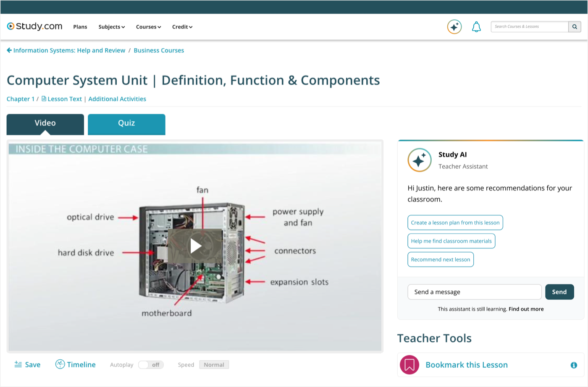Screen dimensions: 588x387
Task: Switch to the Quiz tab
Action: 126,124
